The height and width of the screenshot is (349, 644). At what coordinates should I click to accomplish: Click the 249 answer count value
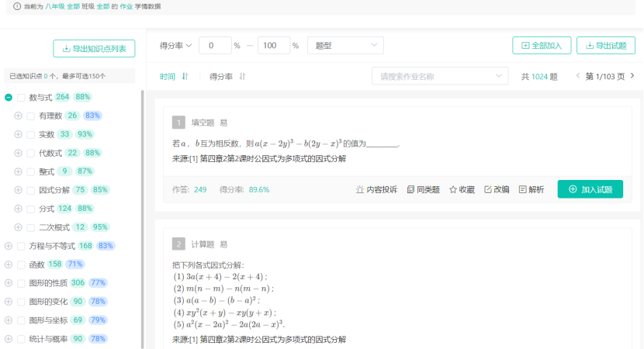click(x=200, y=190)
